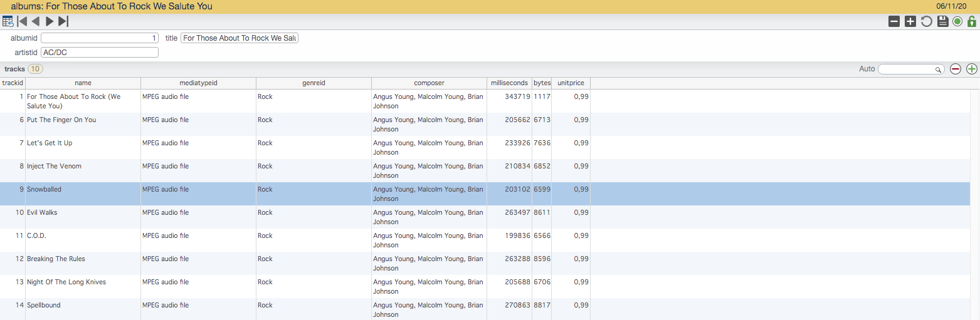
Task: Save the album with the floppy disk icon
Action: (942, 21)
